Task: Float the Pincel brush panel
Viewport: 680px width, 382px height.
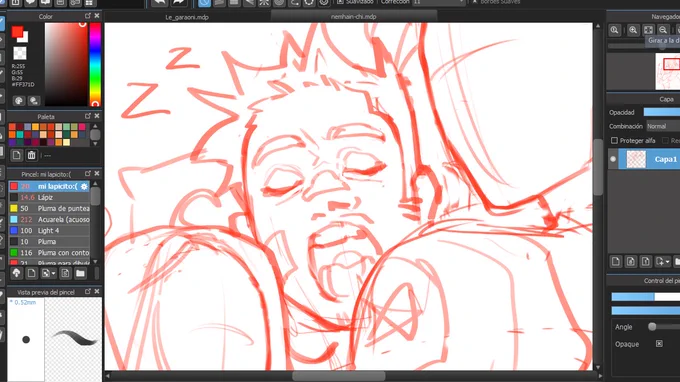Action: point(88,173)
